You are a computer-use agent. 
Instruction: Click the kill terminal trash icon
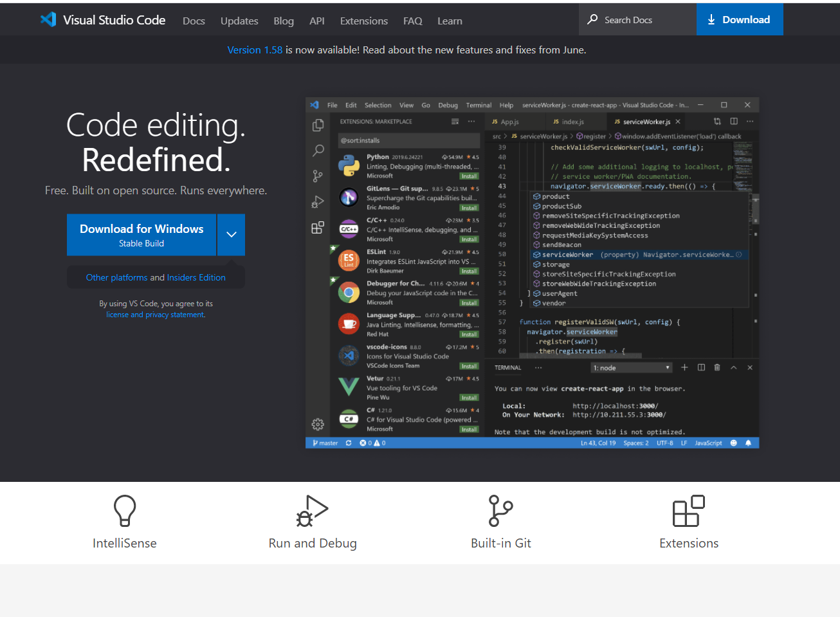coord(717,367)
